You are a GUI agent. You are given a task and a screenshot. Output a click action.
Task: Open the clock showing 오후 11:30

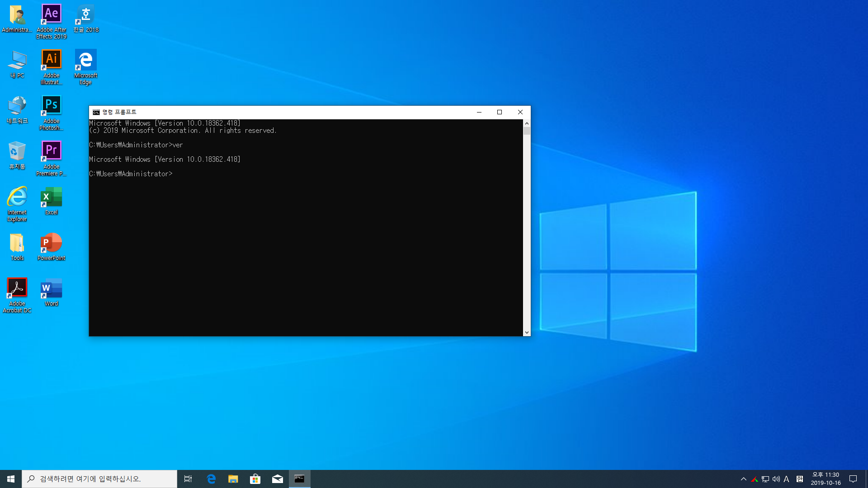click(x=826, y=479)
